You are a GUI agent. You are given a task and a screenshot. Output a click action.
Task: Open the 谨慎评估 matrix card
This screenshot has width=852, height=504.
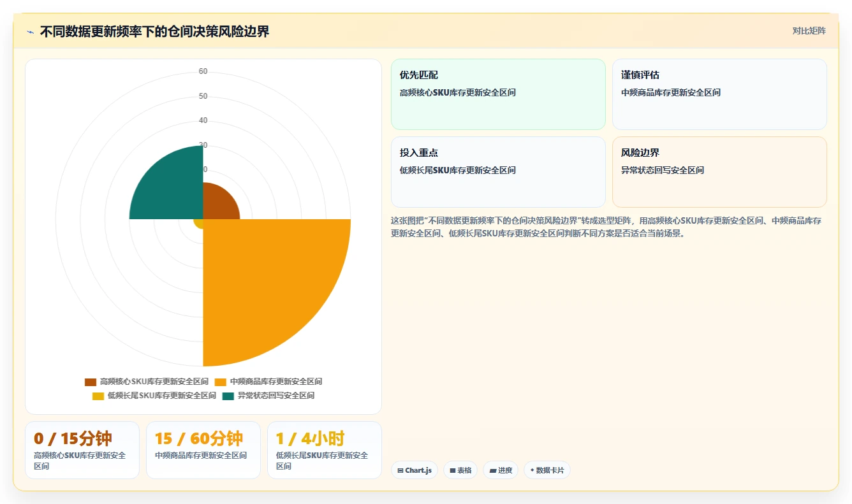point(719,94)
